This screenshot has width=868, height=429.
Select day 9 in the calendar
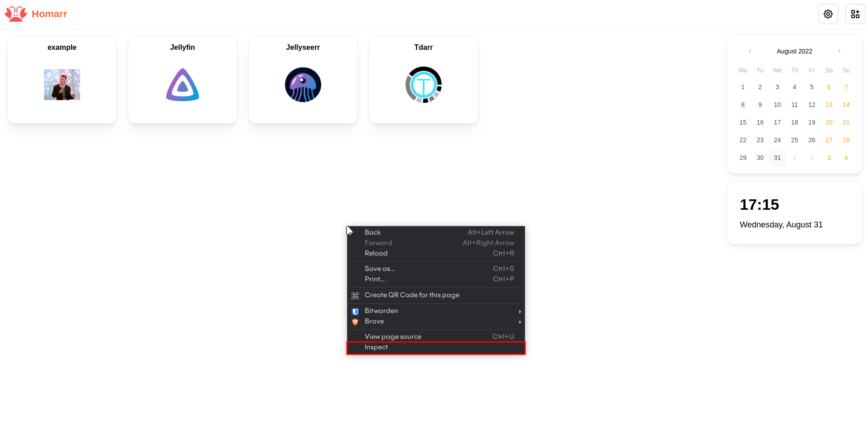coord(760,105)
